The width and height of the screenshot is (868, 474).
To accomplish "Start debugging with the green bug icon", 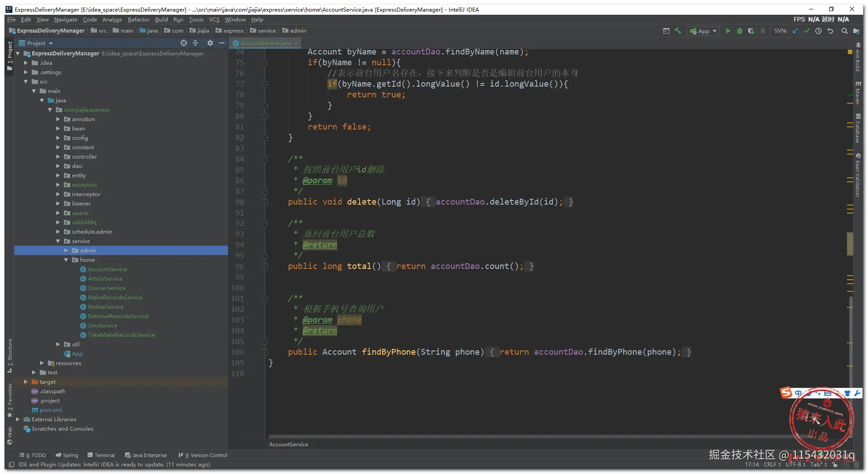I will 740,31.
